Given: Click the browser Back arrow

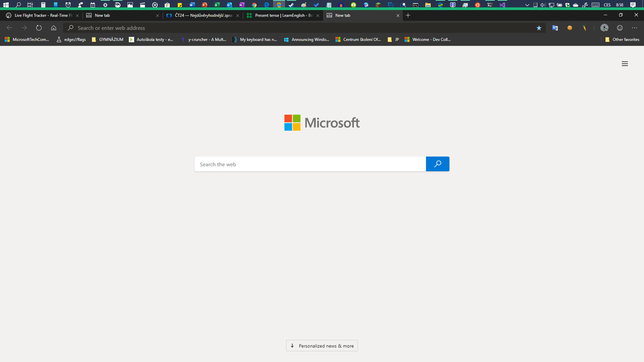Looking at the screenshot, I should [10, 28].
